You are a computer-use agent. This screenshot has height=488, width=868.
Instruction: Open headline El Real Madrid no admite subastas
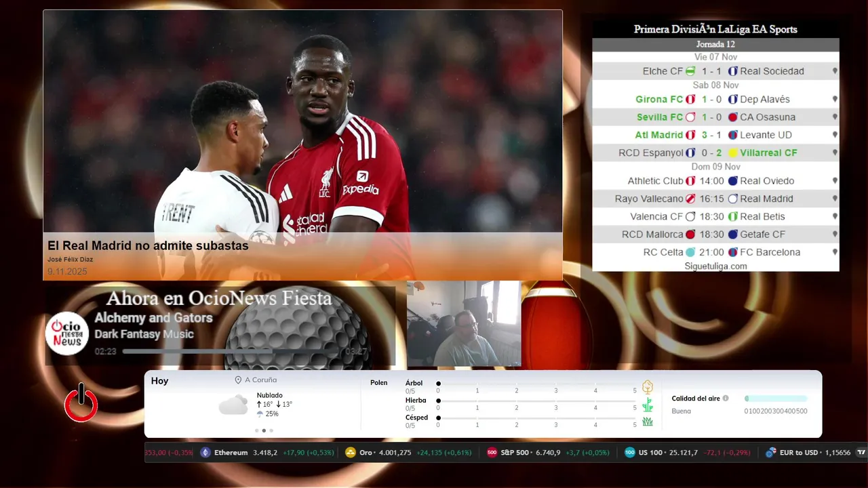click(148, 245)
